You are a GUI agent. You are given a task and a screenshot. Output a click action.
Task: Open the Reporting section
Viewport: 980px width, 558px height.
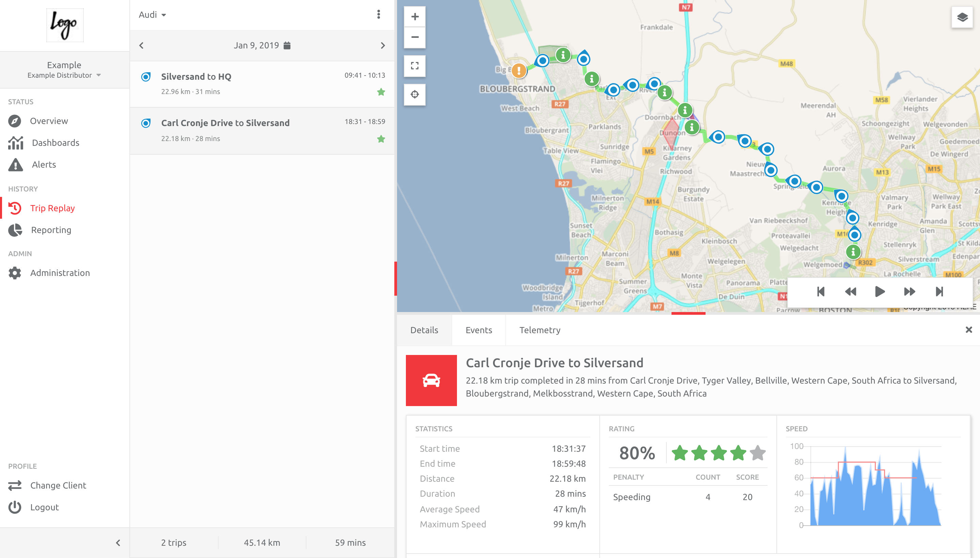51,230
